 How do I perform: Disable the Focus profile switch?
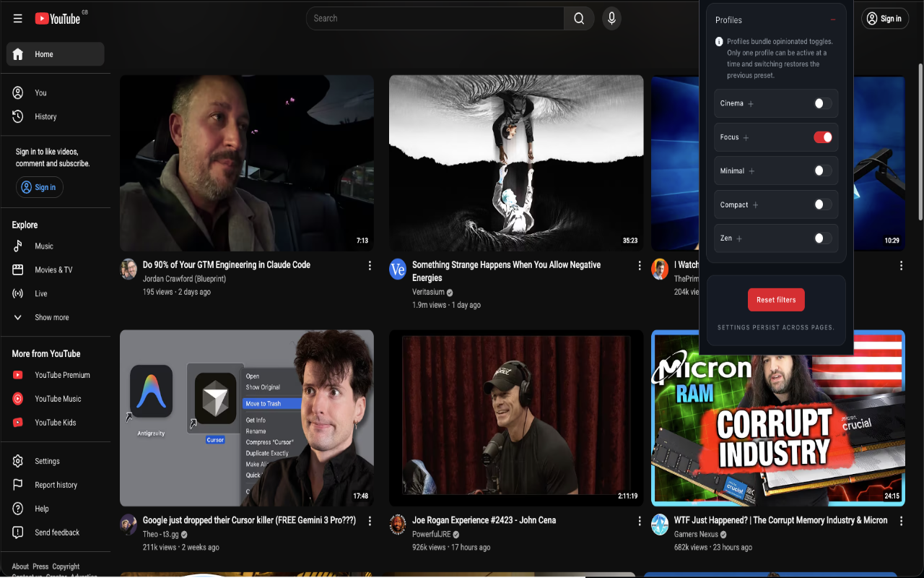822,137
